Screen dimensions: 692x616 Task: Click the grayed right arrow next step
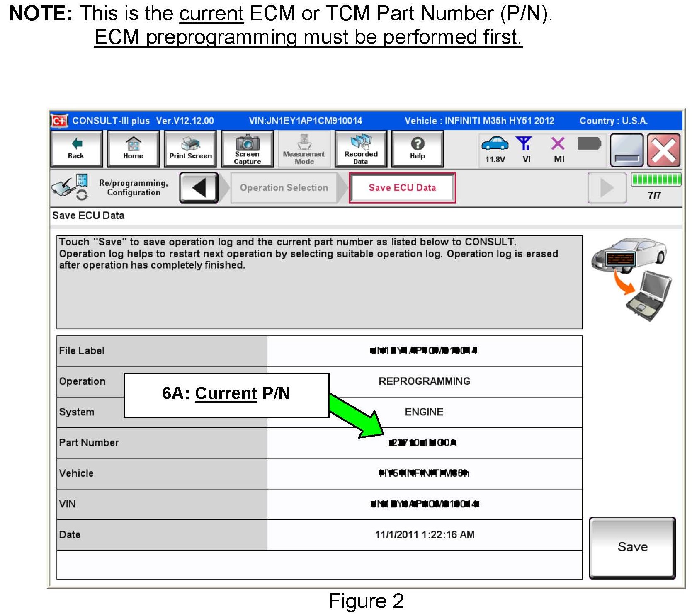[607, 188]
